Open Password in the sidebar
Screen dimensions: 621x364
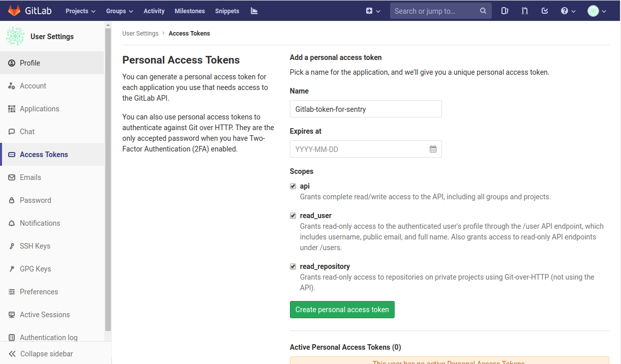coord(52,200)
